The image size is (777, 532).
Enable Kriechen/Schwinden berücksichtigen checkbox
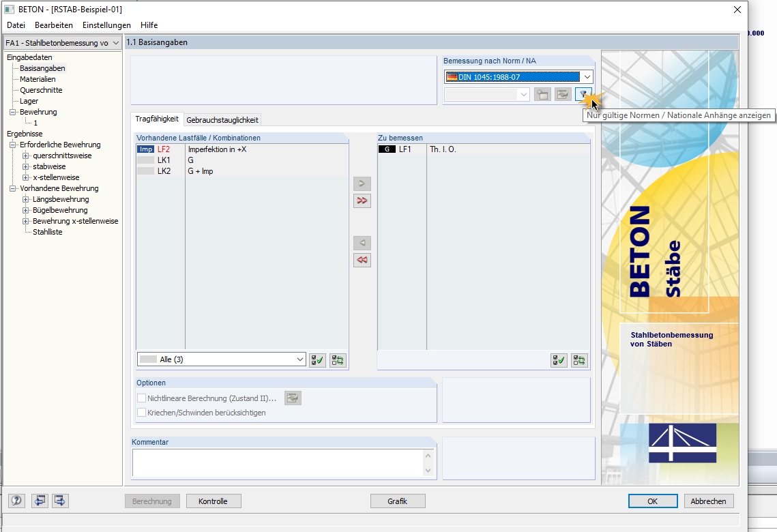[142, 413]
